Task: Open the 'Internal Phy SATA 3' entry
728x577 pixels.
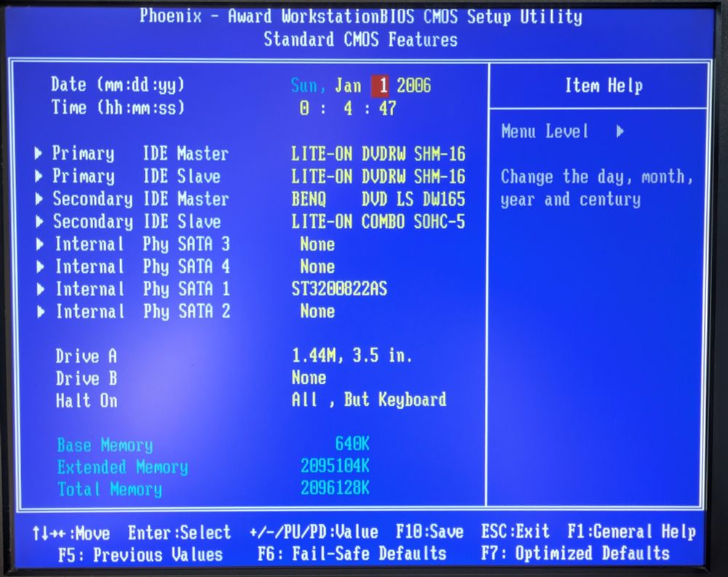Action: coord(143,244)
